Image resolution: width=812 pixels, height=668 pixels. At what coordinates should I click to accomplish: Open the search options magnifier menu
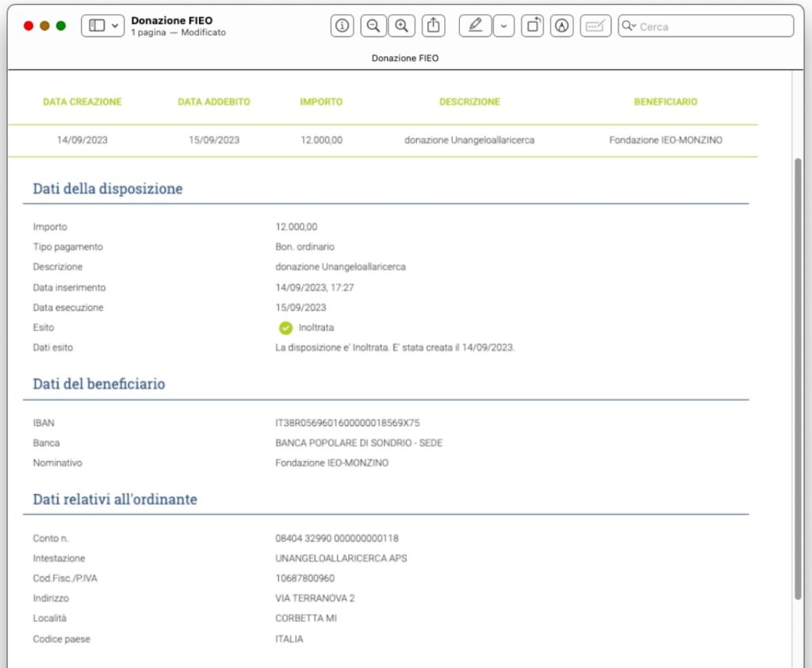(x=628, y=26)
